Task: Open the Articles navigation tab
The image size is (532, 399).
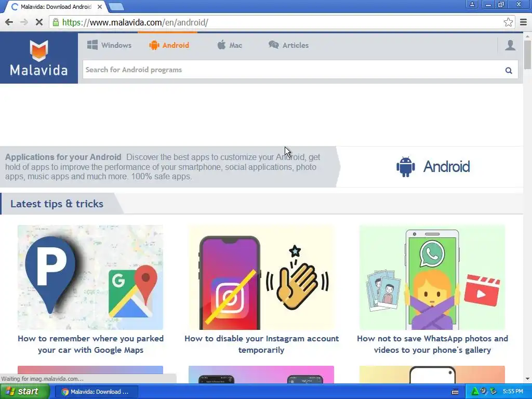Action: click(288, 45)
